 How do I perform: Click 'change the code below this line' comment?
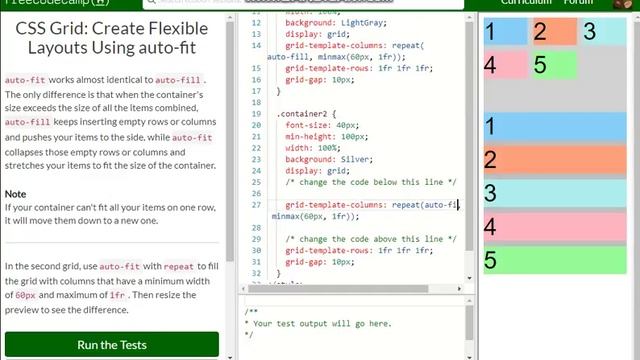tap(371, 182)
